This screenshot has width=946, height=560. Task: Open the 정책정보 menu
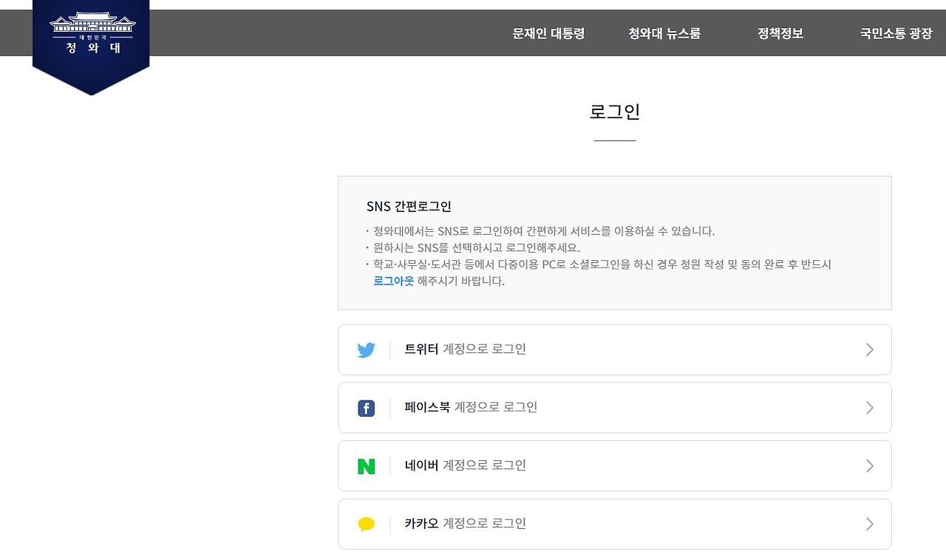tap(780, 33)
